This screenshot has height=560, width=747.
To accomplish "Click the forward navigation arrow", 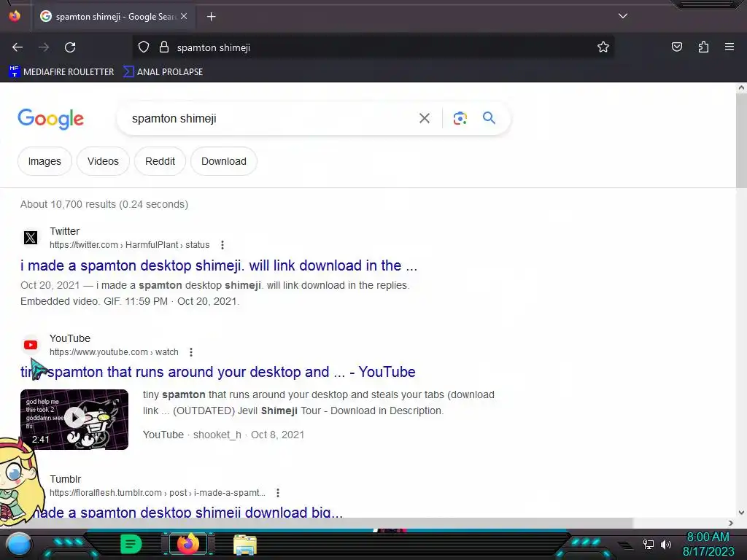I will (44, 47).
